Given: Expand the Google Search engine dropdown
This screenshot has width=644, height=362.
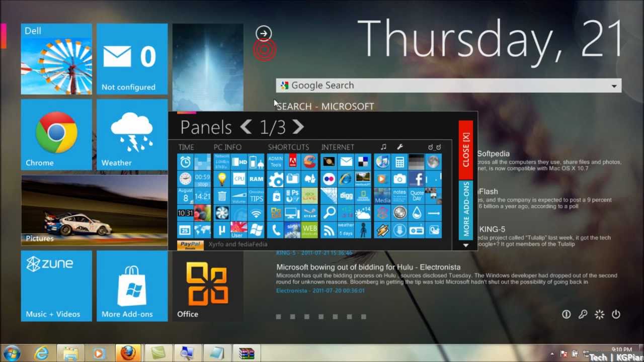Looking at the screenshot, I should coord(614,86).
